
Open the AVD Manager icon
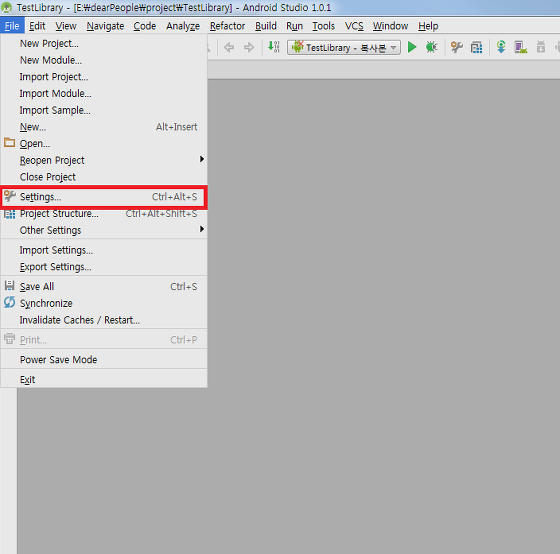[521, 47]
